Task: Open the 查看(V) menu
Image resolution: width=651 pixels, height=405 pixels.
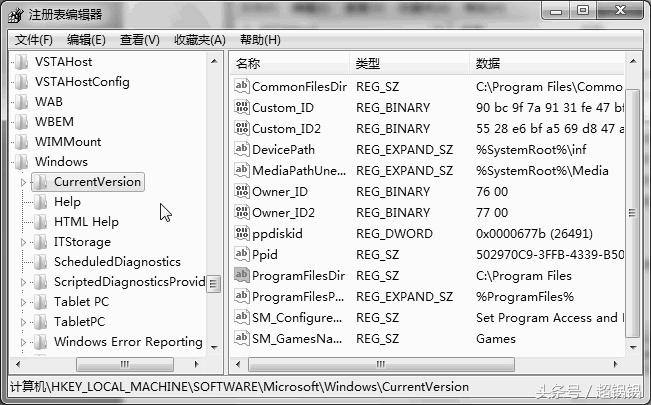Action: tap(140, 40)
